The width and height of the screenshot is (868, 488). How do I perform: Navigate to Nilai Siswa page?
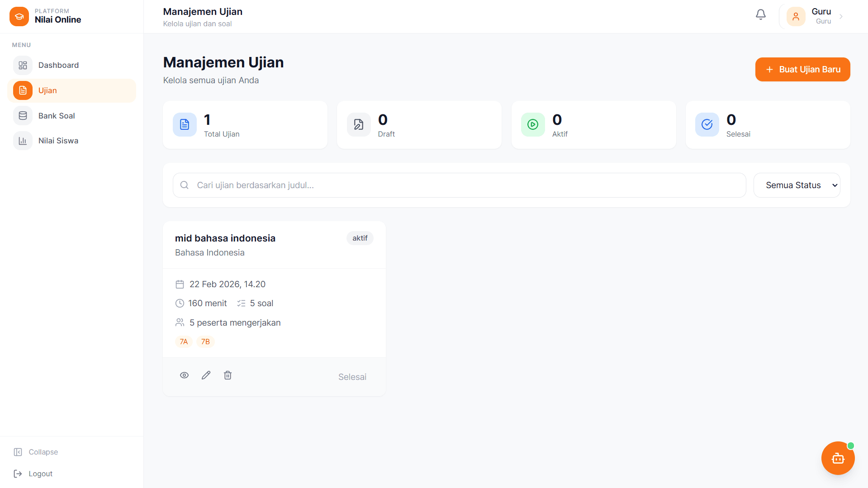tap(58, 141)
